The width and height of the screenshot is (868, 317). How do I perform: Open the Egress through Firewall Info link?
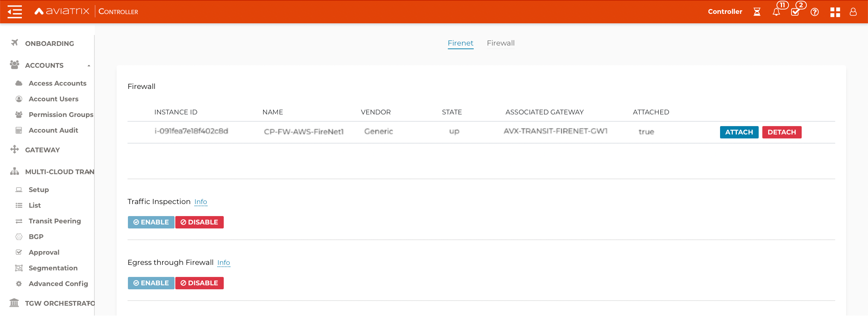coord(223,263)
